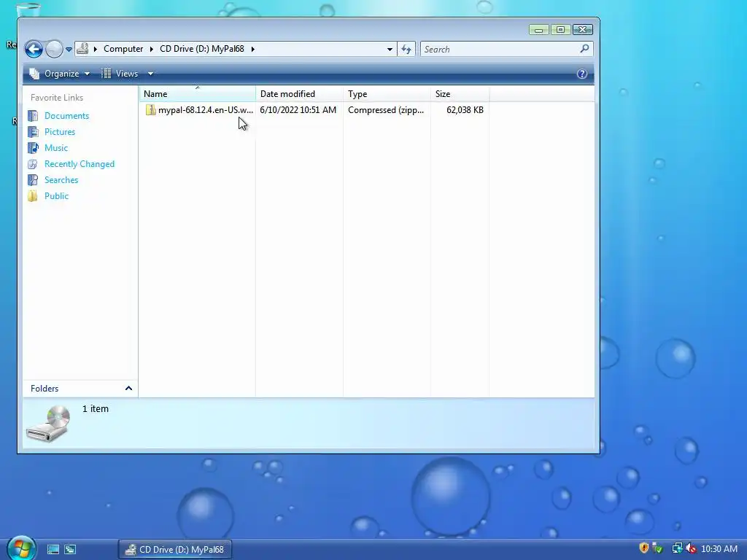Open the Views dropdown arrow
Screen dimensions: 747x560
tap(150, 74)
